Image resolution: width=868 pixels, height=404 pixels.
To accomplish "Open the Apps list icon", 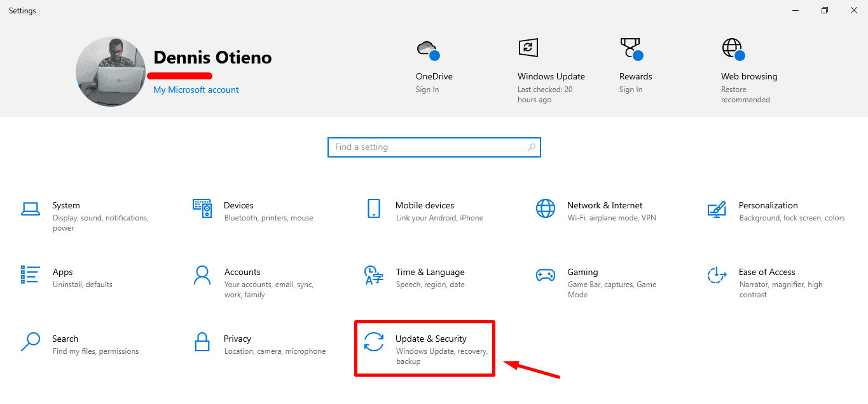I will [x=30, y=274].
